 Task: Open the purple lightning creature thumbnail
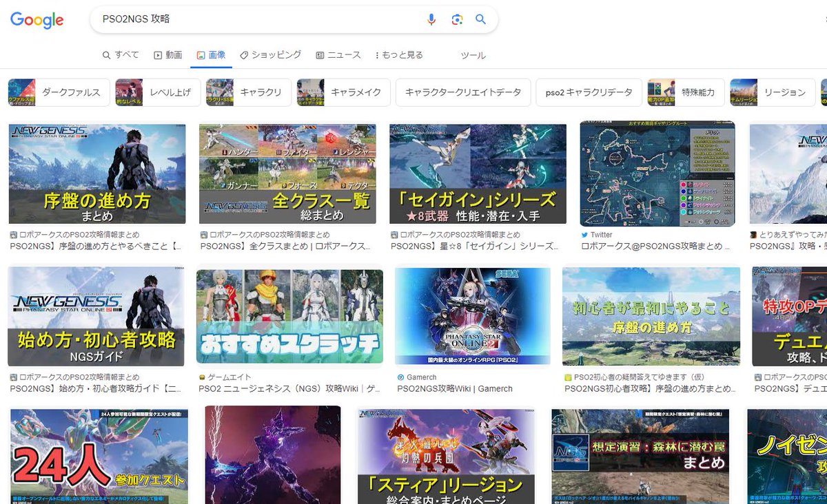coord(273,454)
